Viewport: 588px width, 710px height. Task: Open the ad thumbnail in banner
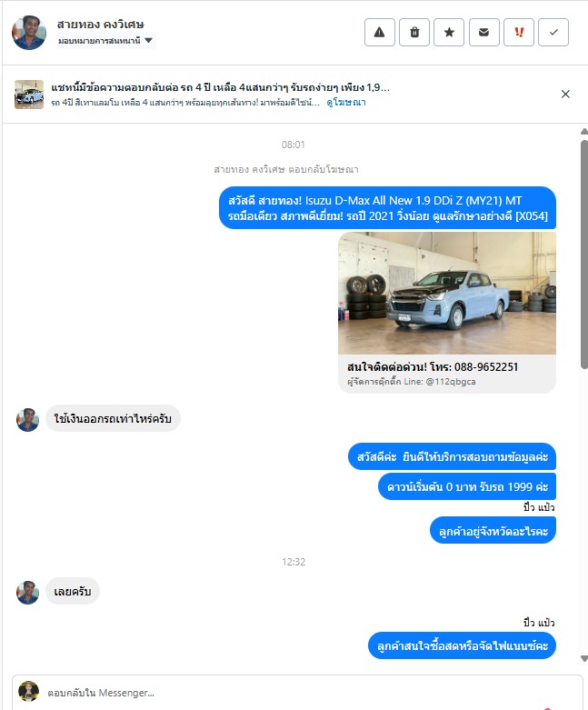pyautogui.click(x=29, y=95)
